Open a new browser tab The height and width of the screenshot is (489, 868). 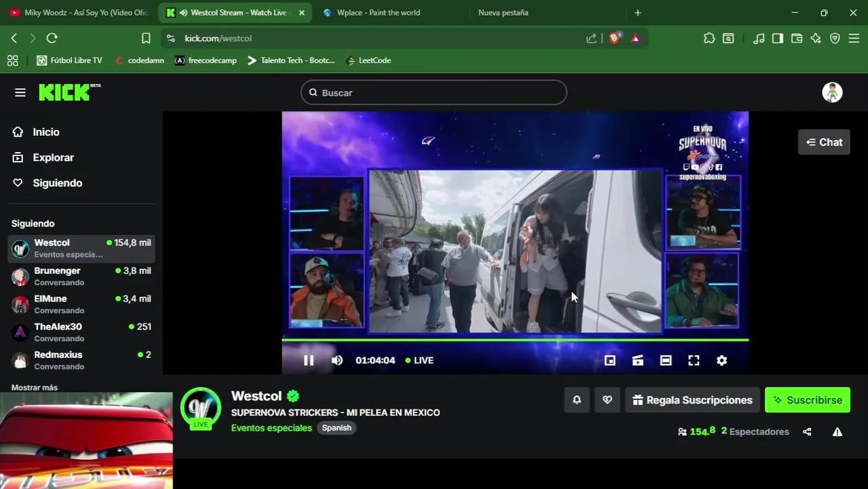click(637, 13)
